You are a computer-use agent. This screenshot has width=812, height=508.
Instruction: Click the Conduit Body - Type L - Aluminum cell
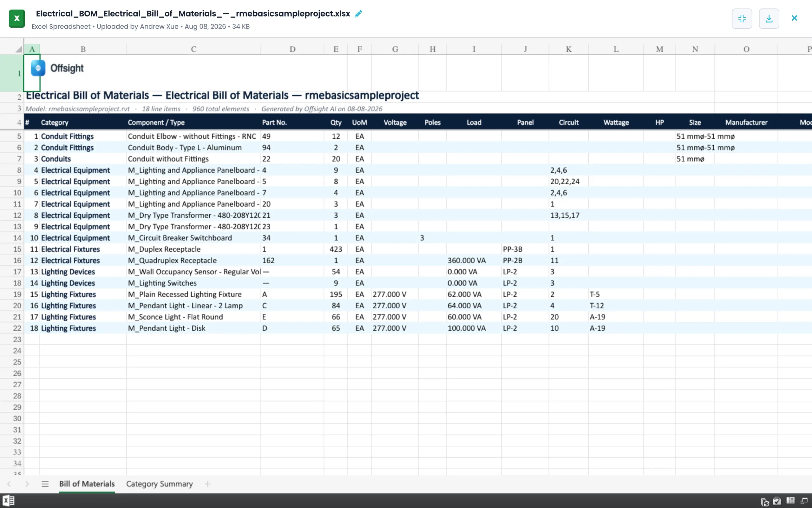click(x=193, y=148)
